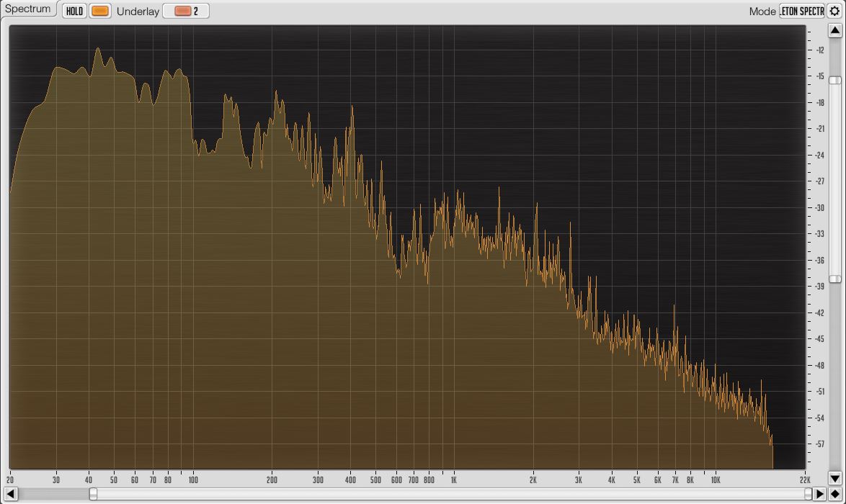Click the vertical scroll up arrow
846x504 pixels.
pos(835,31)
